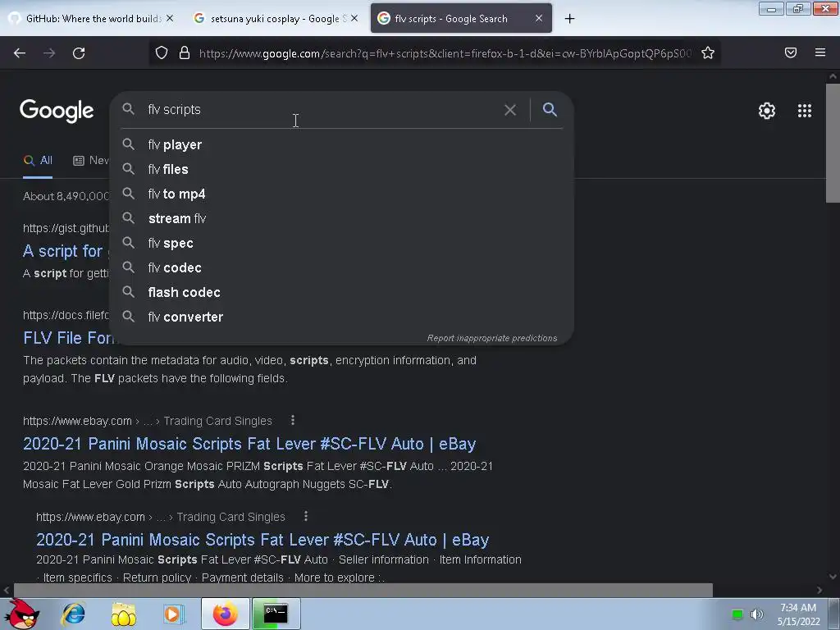Go back to previous page
This screenshot has height=630, width=840.
click(20, 53)
